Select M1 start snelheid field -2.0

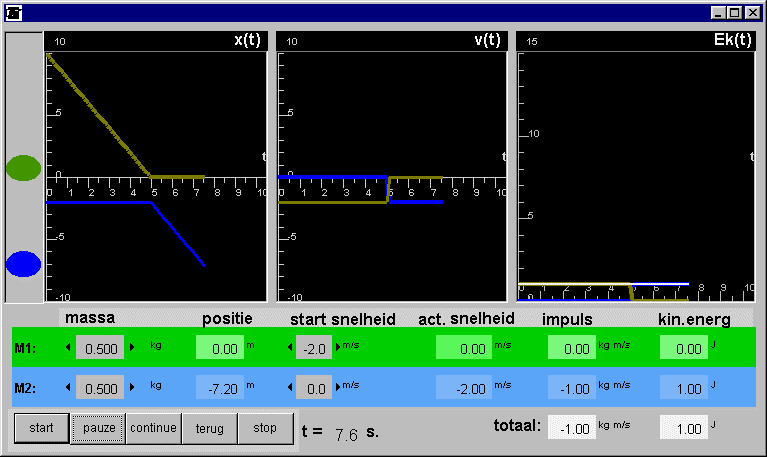tap(314, 347)
